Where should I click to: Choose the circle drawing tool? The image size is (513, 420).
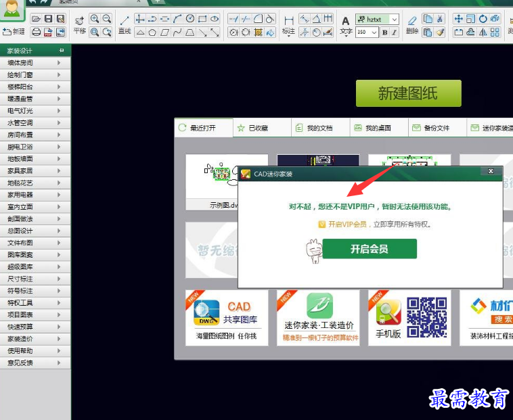click(190, 19)
